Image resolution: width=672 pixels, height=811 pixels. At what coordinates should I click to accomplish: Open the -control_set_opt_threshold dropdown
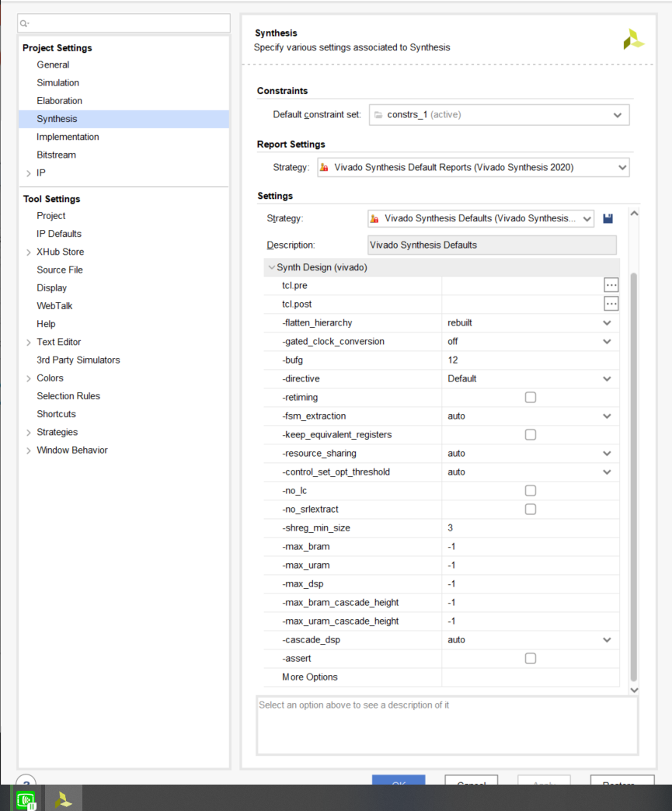[607, 472]
